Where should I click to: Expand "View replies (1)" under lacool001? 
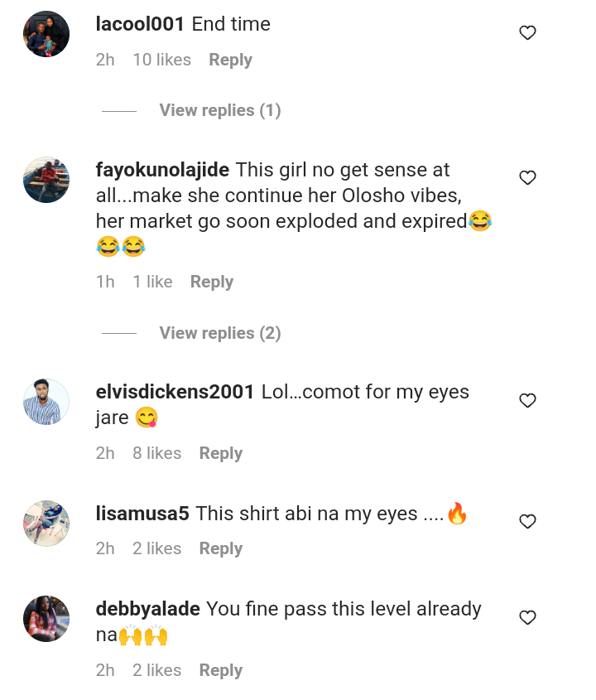pyautogui.click(x=220, y=110)
